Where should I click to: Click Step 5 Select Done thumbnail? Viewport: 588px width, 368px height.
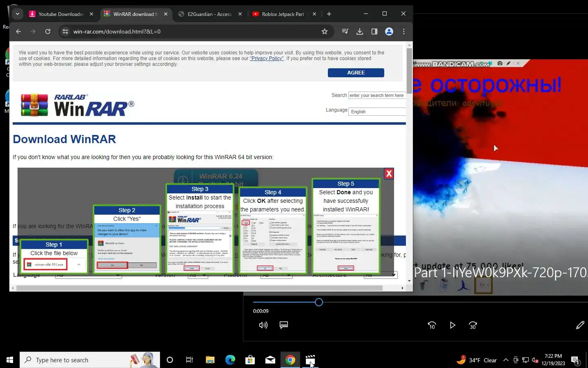coord(346,226)
